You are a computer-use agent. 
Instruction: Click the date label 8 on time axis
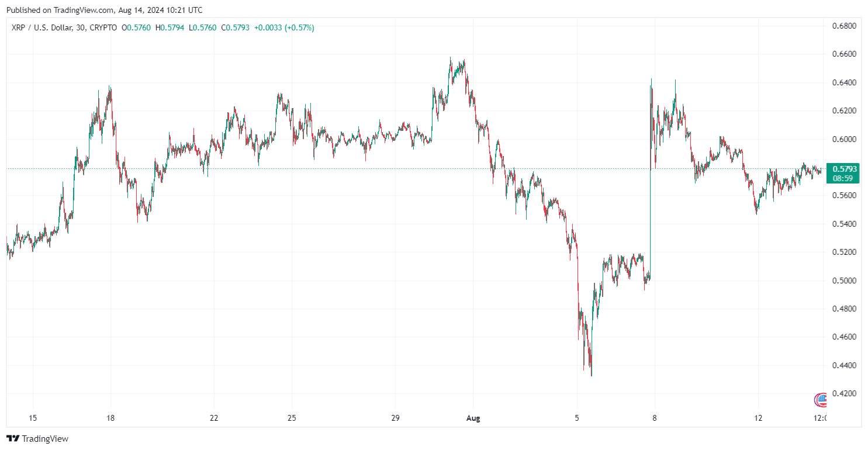[x=655, y=418]
